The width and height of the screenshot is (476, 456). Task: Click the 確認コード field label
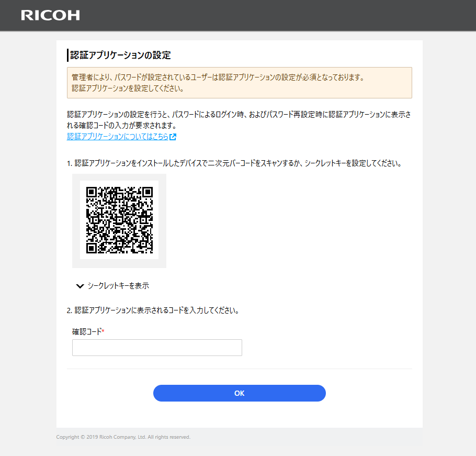(x=86, y=331)
